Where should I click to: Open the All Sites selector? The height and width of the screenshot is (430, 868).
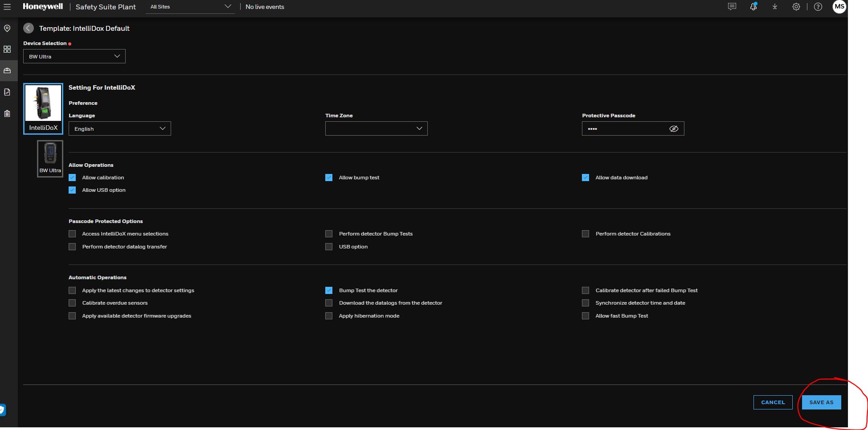pyautogui.click(x=190, y=7)
